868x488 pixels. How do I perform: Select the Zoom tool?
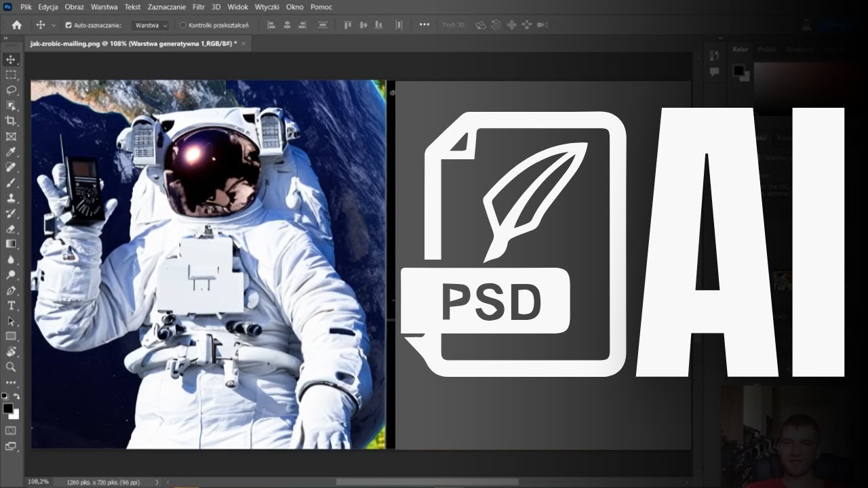[x=11, y=367]
